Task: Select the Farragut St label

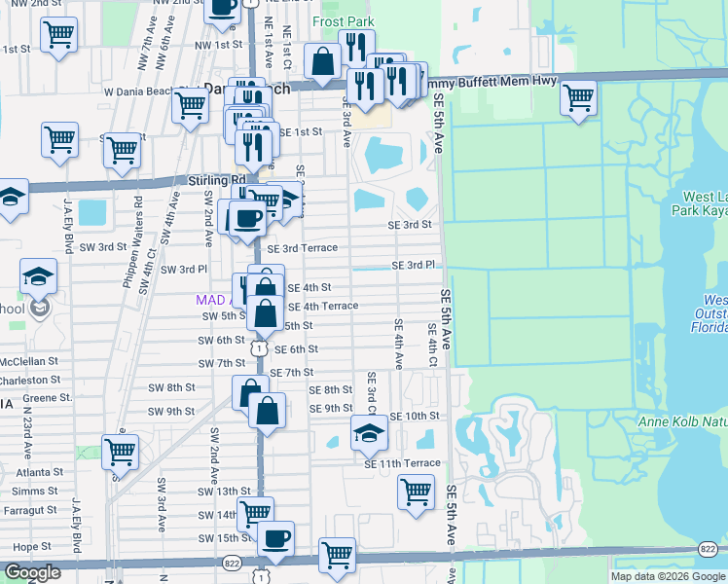Action: [30, 510]
